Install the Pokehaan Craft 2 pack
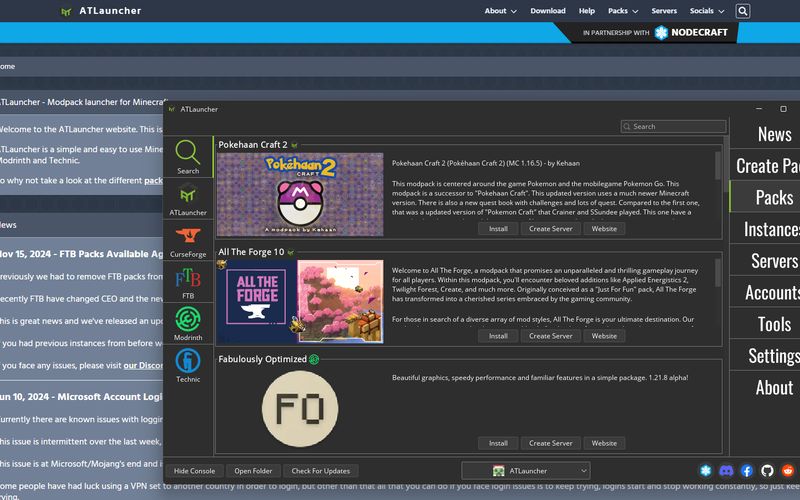800x500 pixels. [498, 229]
